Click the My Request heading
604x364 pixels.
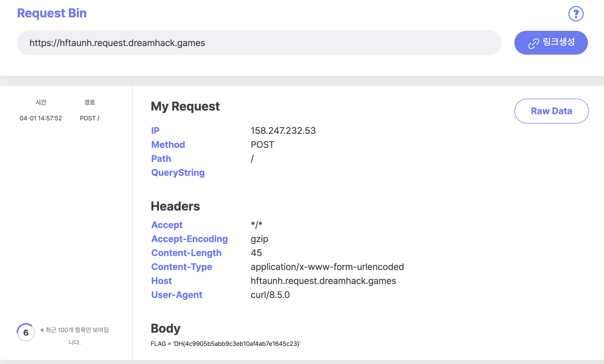(185, 106)
